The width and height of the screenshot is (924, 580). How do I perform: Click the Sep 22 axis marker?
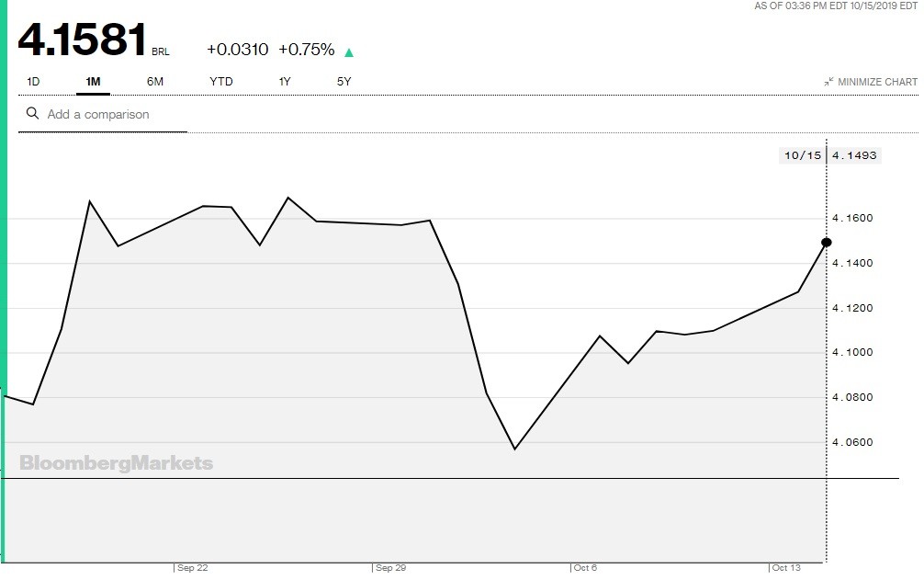click(x=193, y=568)
